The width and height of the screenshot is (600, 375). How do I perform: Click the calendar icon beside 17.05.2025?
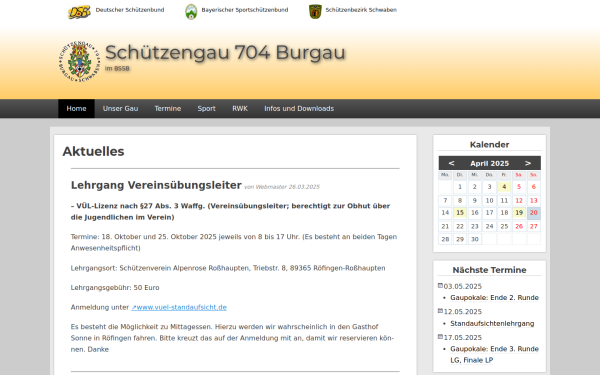pos(440,337)
